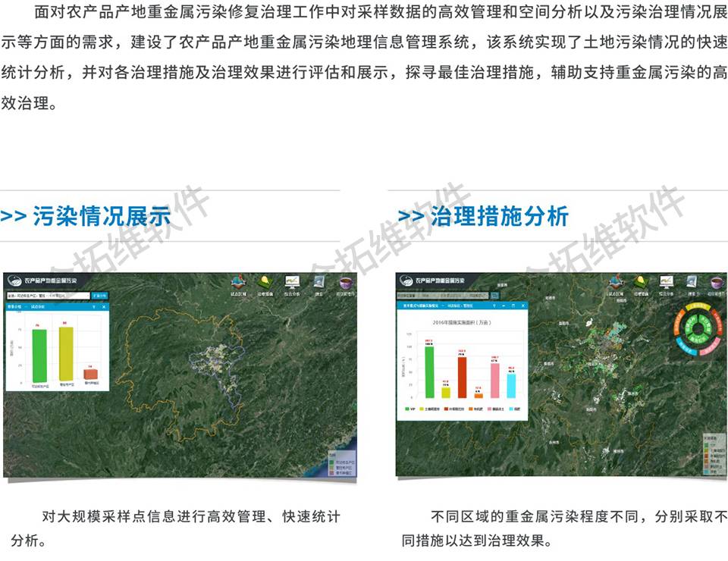The image size is (728, 561).
Task: Click the tall green bar in the 2016 chart
Action: (429, 371)
